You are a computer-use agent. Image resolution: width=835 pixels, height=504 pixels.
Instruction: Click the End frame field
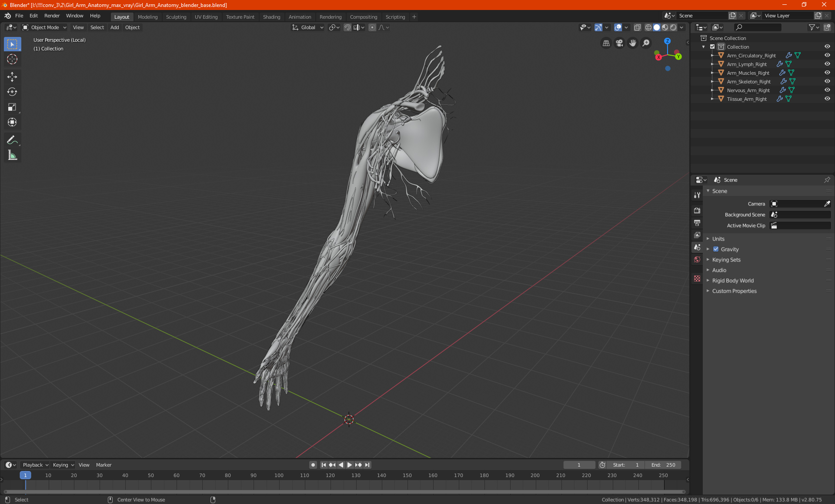663,465
